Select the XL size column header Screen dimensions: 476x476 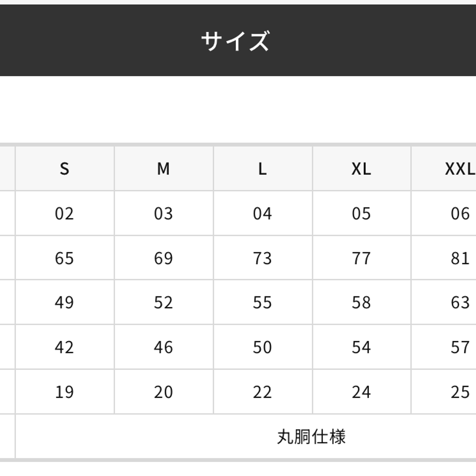pos(362,169)
